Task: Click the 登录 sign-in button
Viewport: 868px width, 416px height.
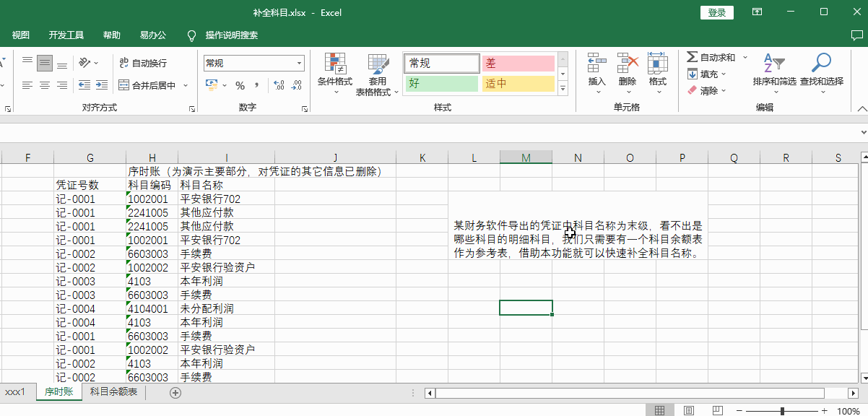Action: click(x=717, y=13)
